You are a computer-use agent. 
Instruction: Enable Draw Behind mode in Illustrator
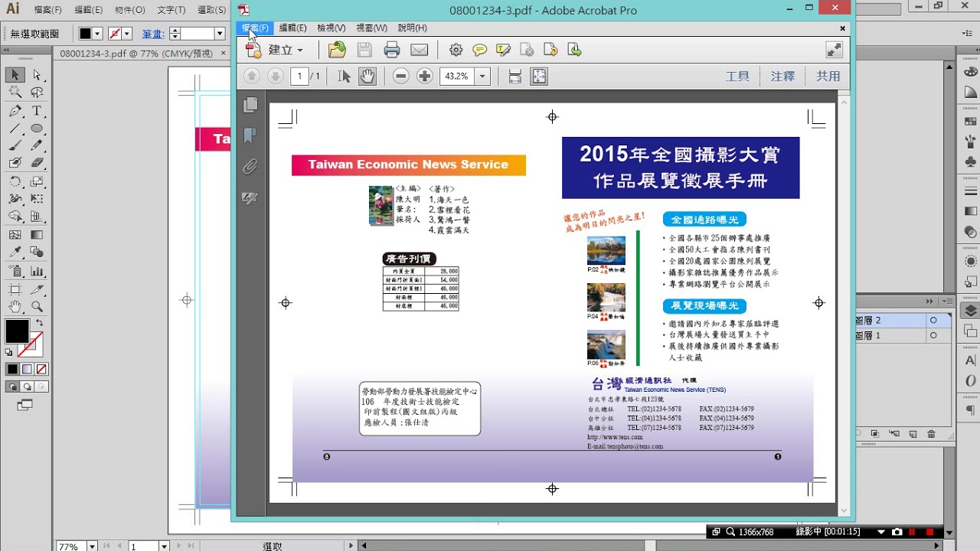pos(28,386)
